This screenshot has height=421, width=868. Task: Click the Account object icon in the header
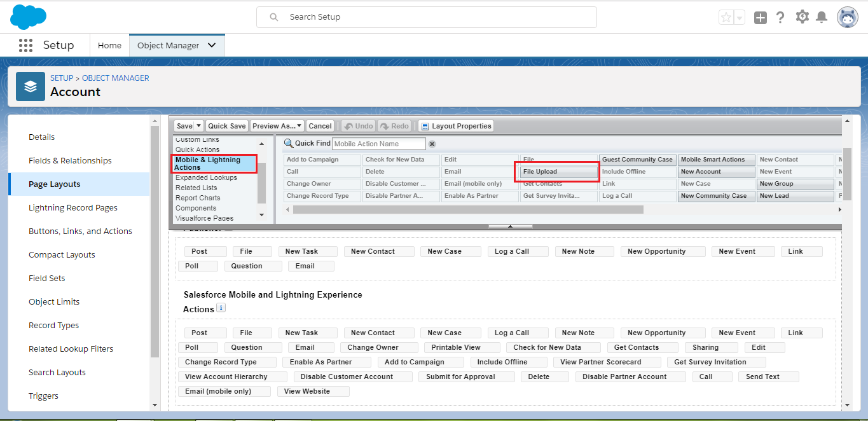coord(31,86)
